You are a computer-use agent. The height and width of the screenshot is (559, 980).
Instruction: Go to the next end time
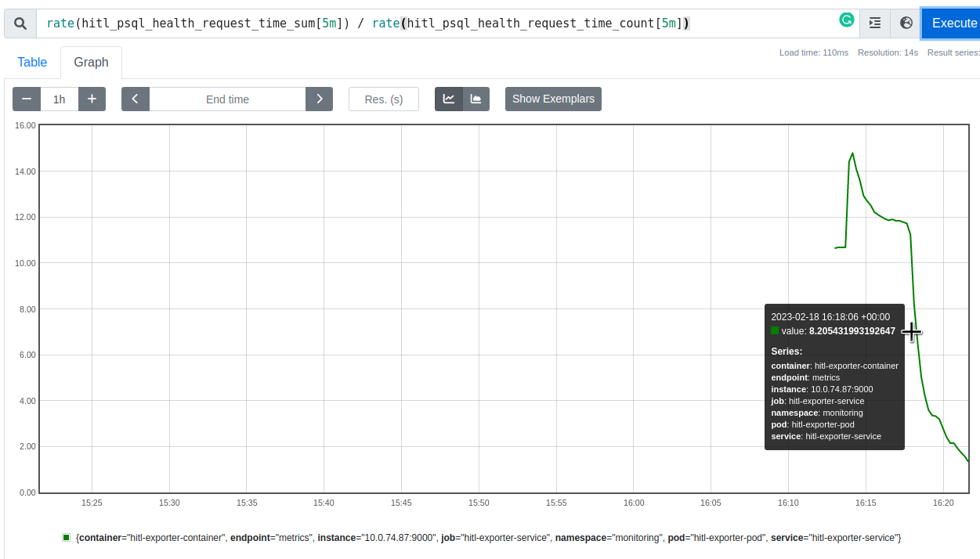point(319,99)
